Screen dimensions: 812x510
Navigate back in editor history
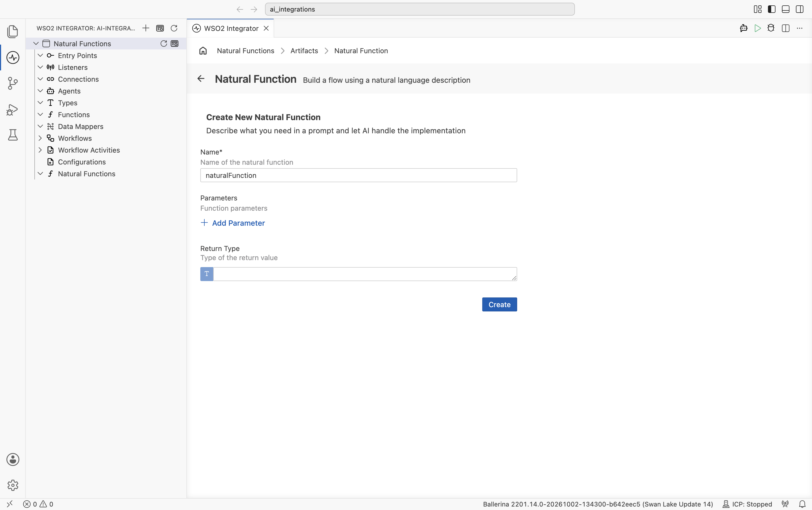click(240, 9)
